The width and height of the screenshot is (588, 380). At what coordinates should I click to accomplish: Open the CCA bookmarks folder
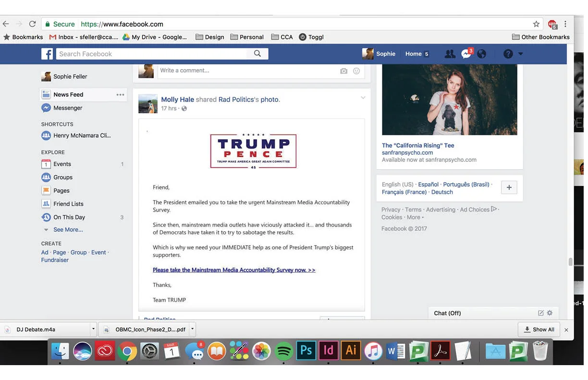(x=282, y=37)
